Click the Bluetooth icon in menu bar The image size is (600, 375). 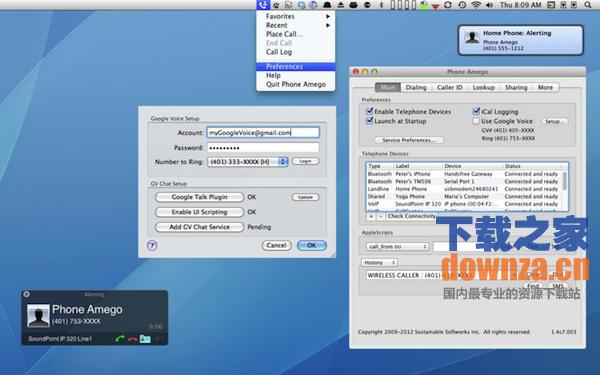pos(381,5)
